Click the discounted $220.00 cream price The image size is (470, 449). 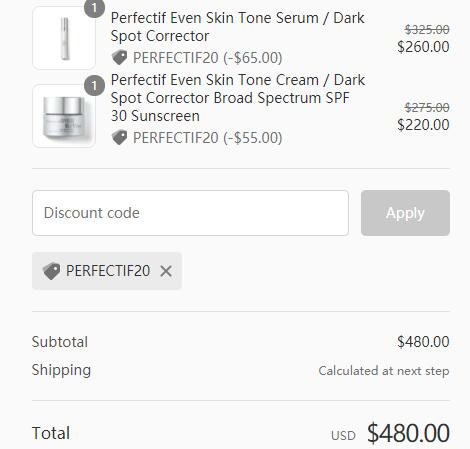(x=423, y=125)
